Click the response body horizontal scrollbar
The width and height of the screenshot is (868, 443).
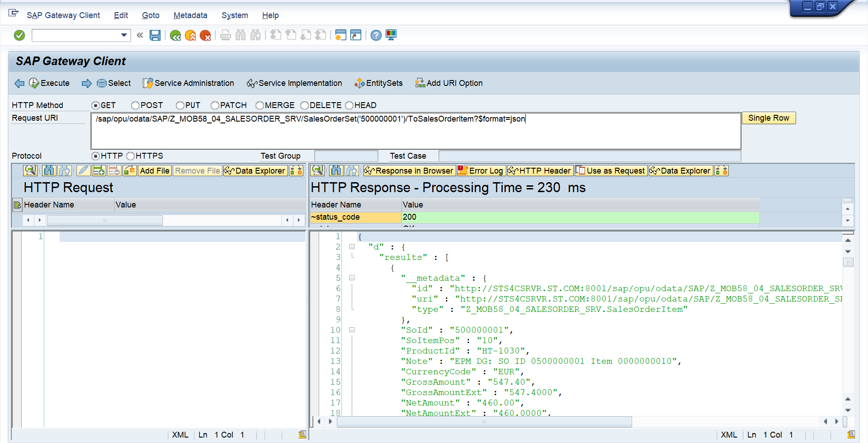point(484,422)
